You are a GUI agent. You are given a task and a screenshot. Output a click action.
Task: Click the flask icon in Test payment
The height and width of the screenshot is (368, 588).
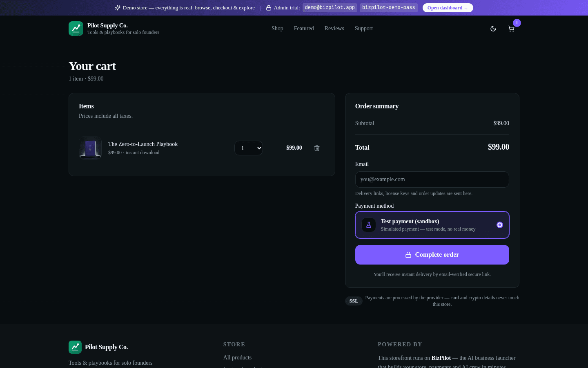[x=369, y=225]
